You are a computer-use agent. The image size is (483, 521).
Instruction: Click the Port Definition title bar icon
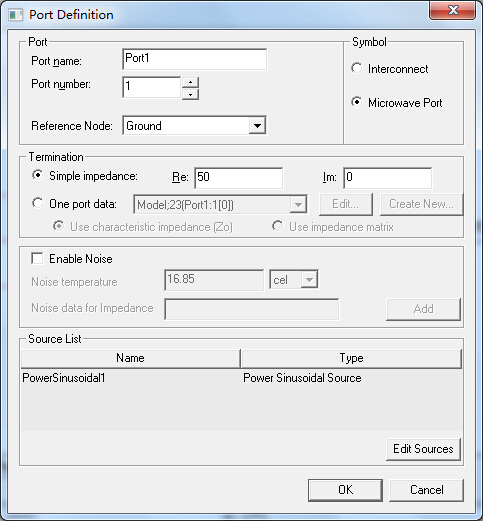point(16,15)
